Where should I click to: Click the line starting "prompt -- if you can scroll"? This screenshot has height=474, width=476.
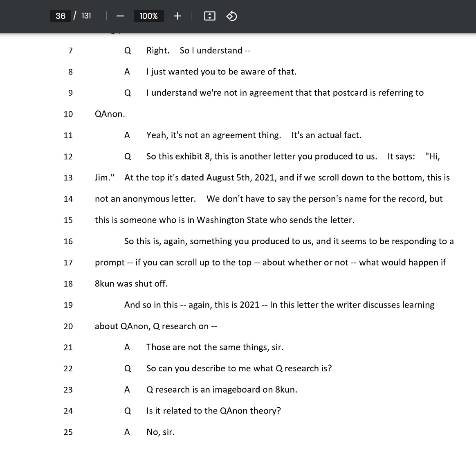pos(270,262)
